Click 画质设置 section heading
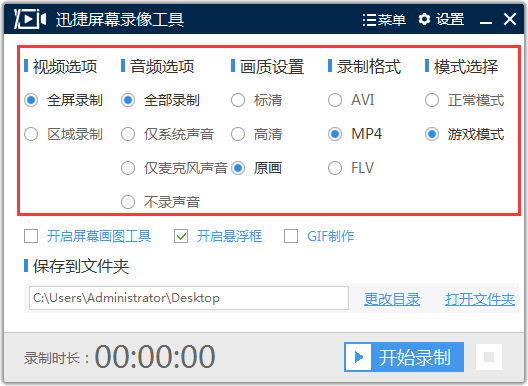 272,67
